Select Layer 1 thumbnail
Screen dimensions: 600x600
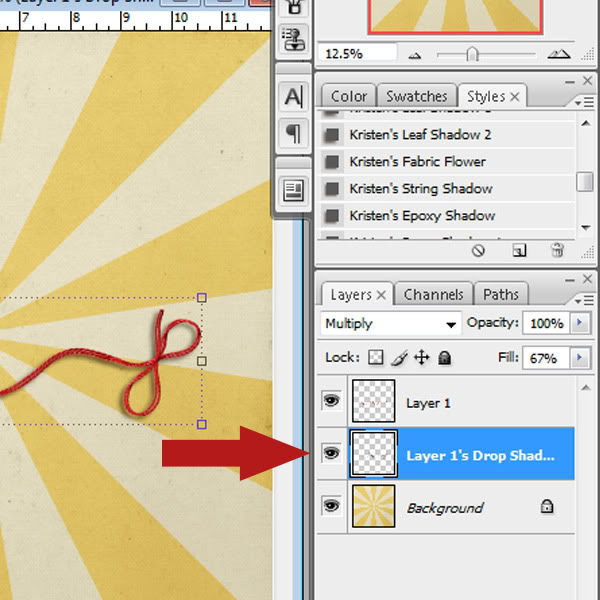[x=373, y=401]
